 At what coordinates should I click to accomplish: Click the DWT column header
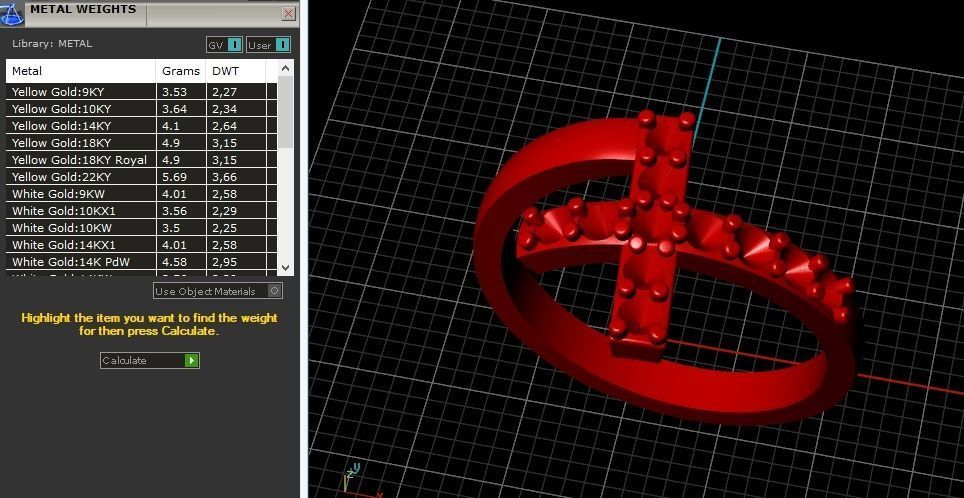pos(235,71)
